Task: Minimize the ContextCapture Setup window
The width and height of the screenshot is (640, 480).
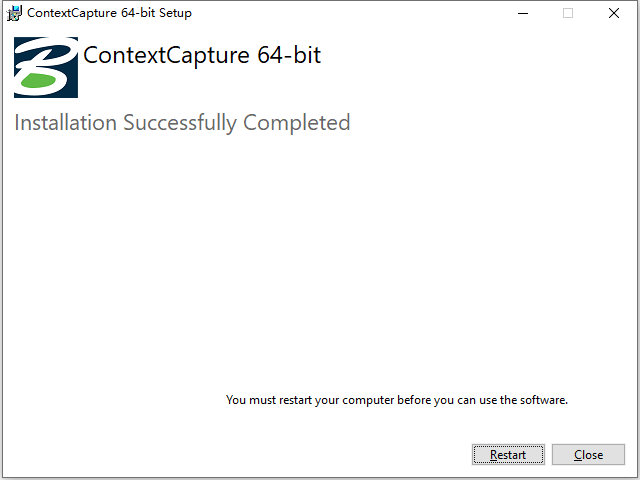Action: click(523, 13)
